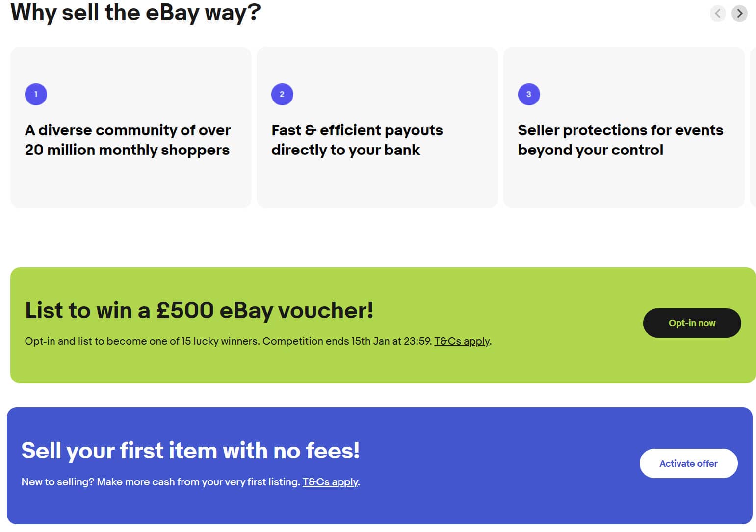756x532 pixels.
Task: Click 'Competition ends 15th Jan at 23:59' text
Action: point(347,341)
